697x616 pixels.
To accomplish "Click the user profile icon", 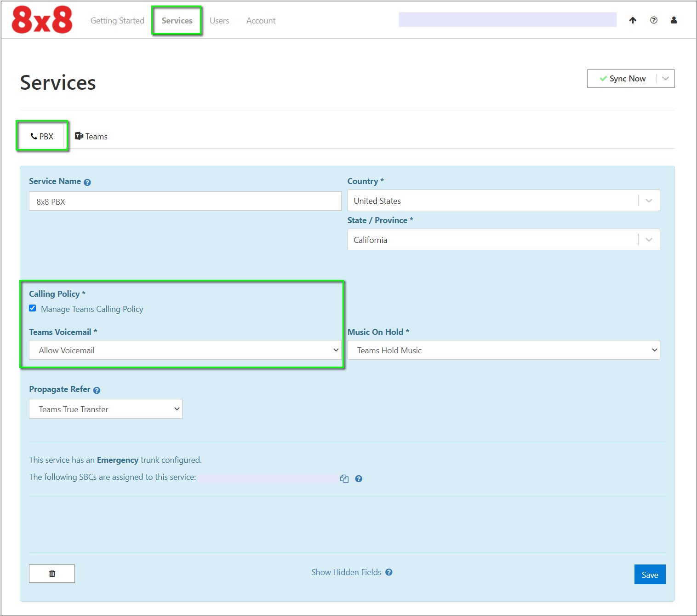I will tap(674, 20).
